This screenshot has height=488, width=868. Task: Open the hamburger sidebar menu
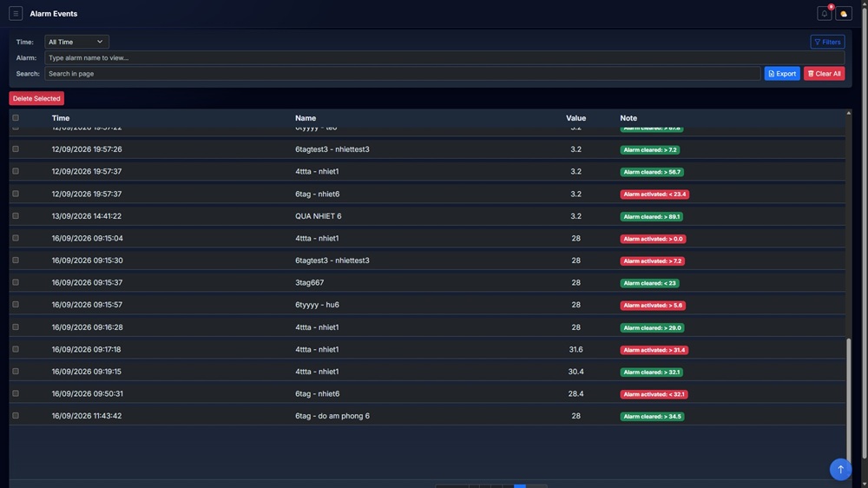tap(16, 13)
